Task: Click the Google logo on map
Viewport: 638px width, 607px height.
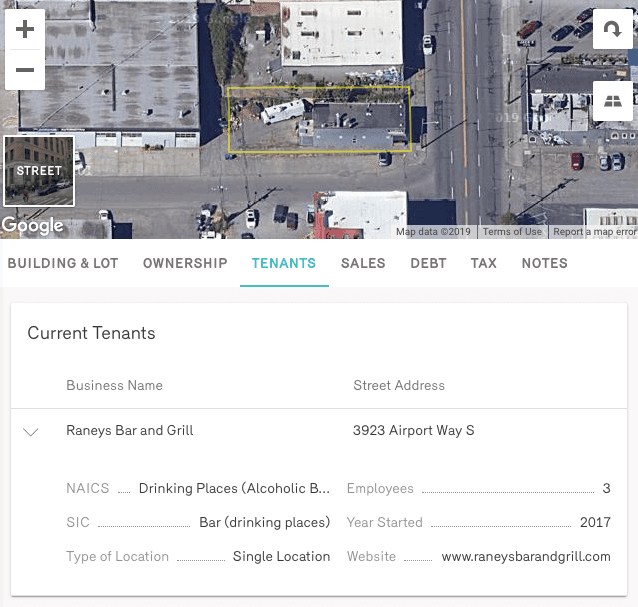Action: 32,226
